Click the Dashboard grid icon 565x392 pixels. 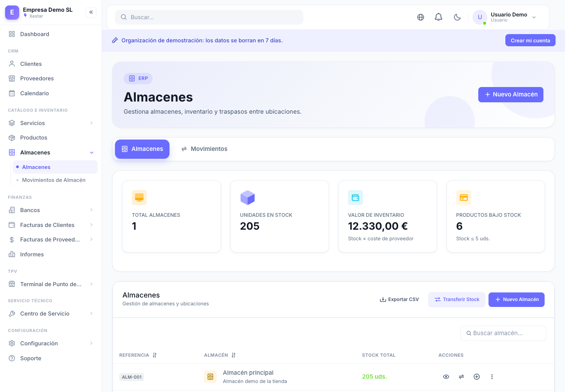(x=12, y=34)
